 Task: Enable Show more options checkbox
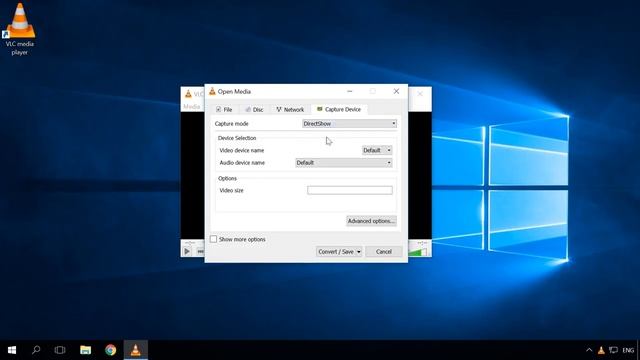point(213,239)
